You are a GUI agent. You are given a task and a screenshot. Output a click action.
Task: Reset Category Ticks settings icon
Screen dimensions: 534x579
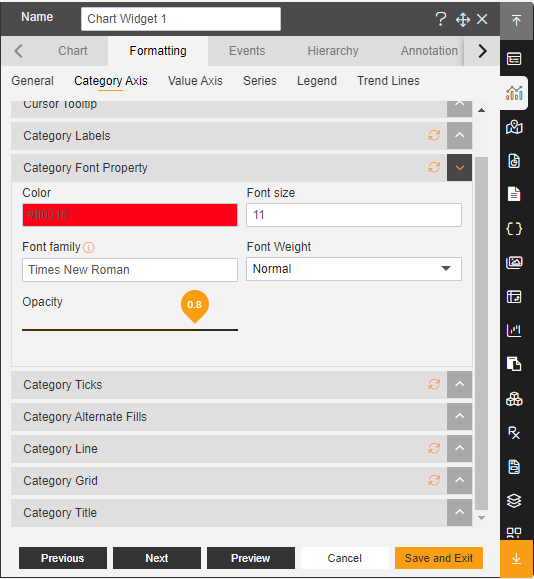coord(434,384)
